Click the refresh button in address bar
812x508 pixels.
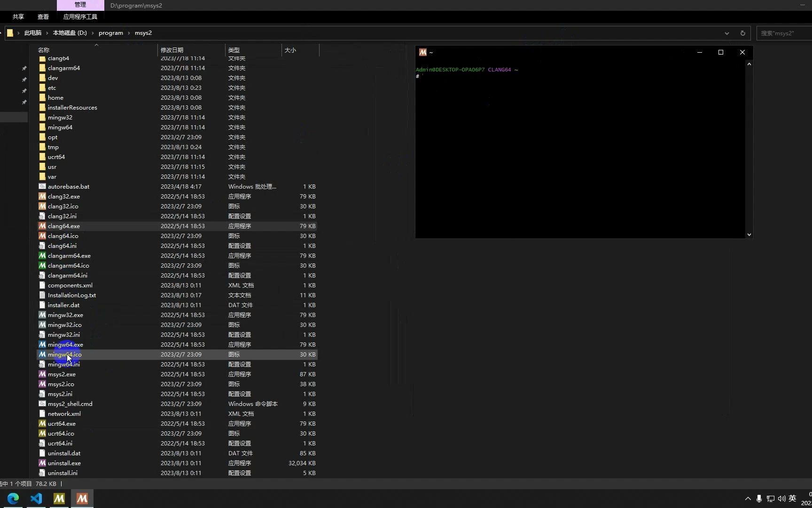point(742,33)
